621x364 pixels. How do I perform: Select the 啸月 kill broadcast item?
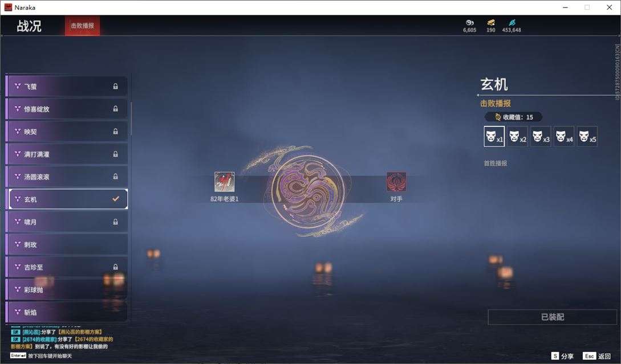point(67,222)
